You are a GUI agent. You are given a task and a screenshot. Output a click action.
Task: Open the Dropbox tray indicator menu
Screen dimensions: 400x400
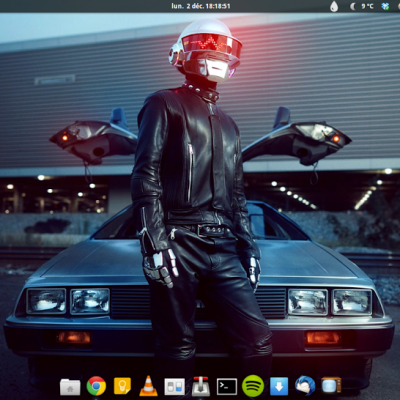(385, 6)
